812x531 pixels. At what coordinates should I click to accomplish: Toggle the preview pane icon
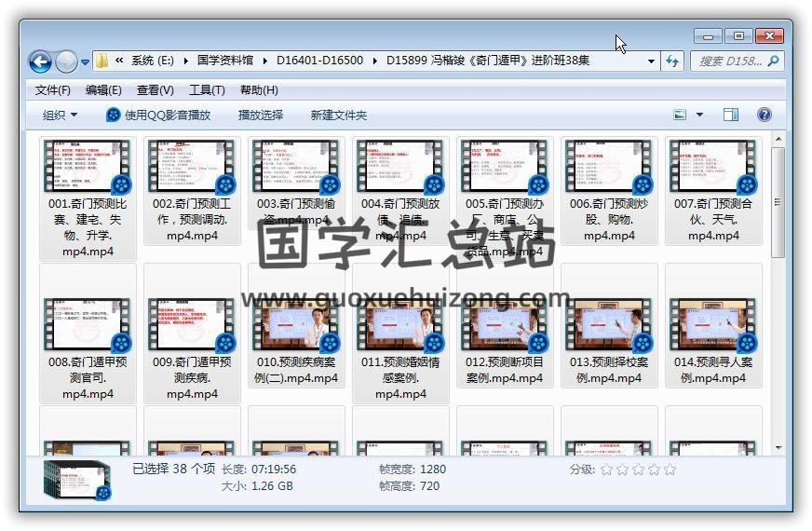731,115
